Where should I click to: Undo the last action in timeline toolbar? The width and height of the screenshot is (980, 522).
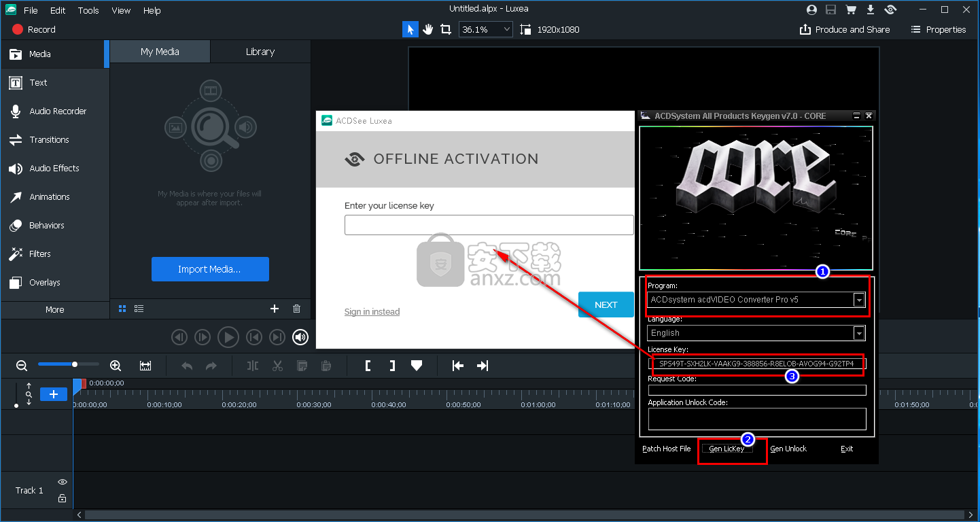click(x=187, y=366)
